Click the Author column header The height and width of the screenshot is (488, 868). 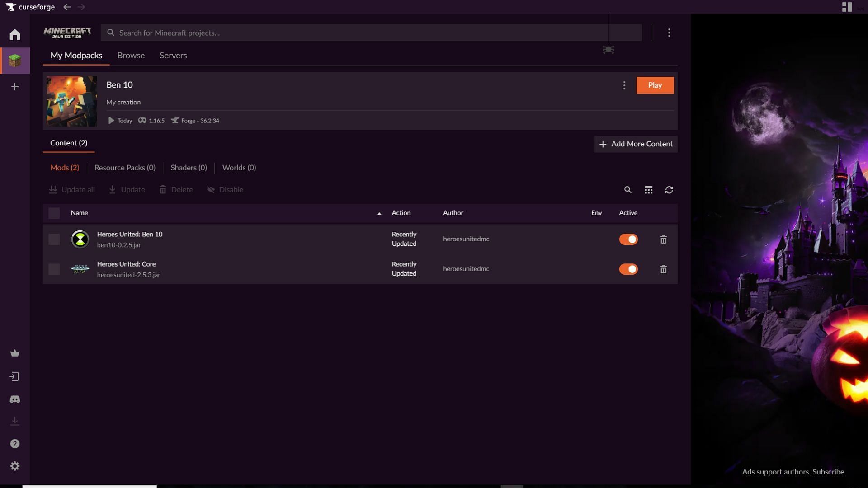[453, 213]
